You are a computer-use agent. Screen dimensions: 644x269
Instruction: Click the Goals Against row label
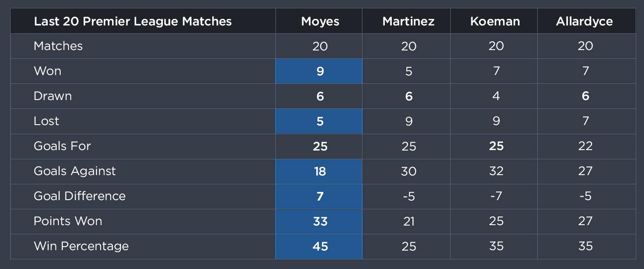75,171
